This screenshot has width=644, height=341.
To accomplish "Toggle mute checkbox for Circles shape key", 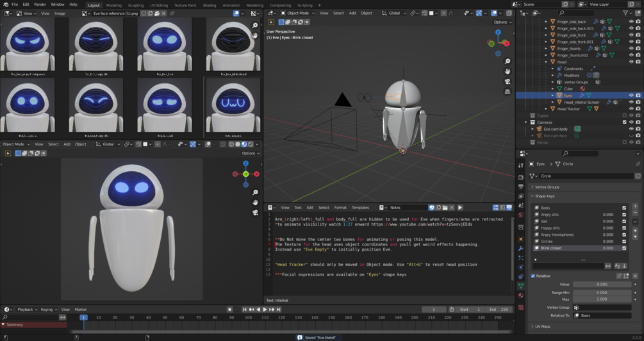I will point(624,241).
